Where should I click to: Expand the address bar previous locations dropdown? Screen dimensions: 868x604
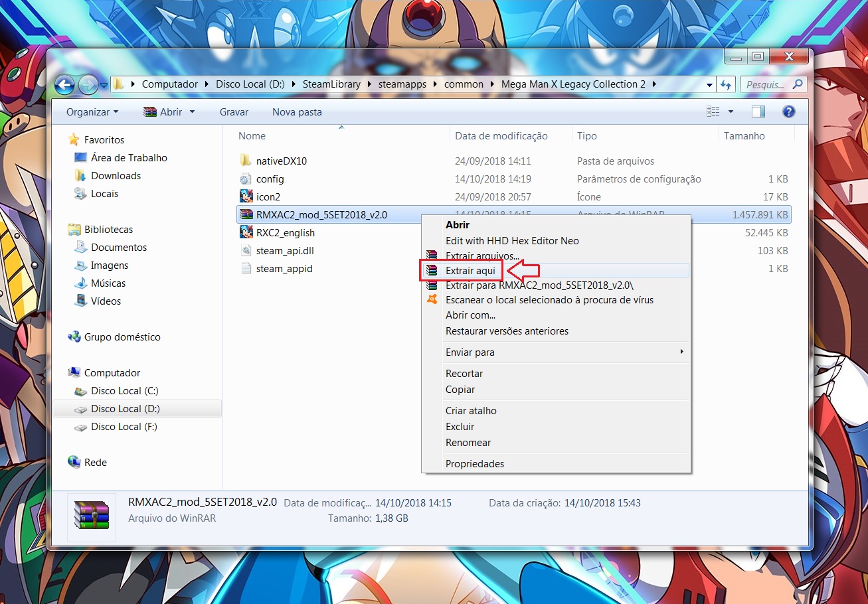710,84
